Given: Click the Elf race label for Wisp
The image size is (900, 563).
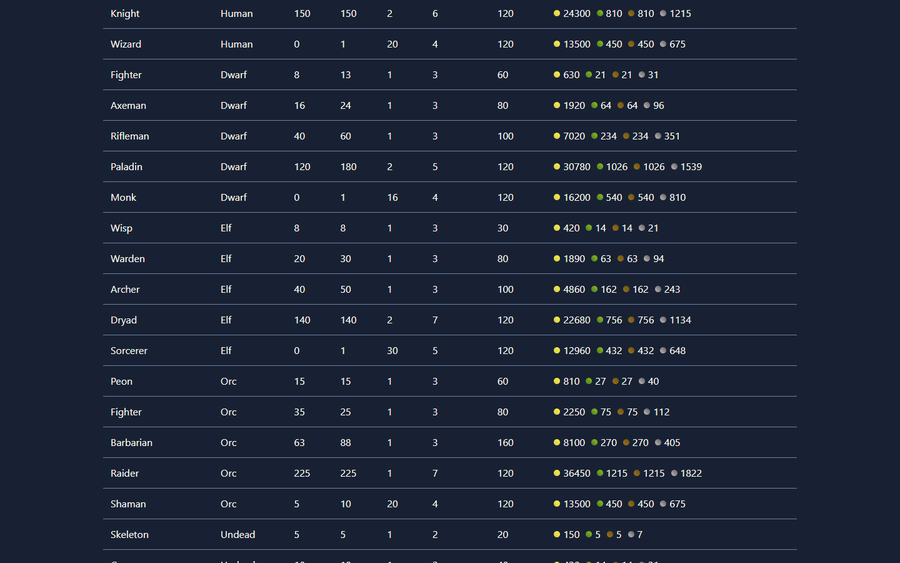Looking at the screenshot, I should 226,228.
